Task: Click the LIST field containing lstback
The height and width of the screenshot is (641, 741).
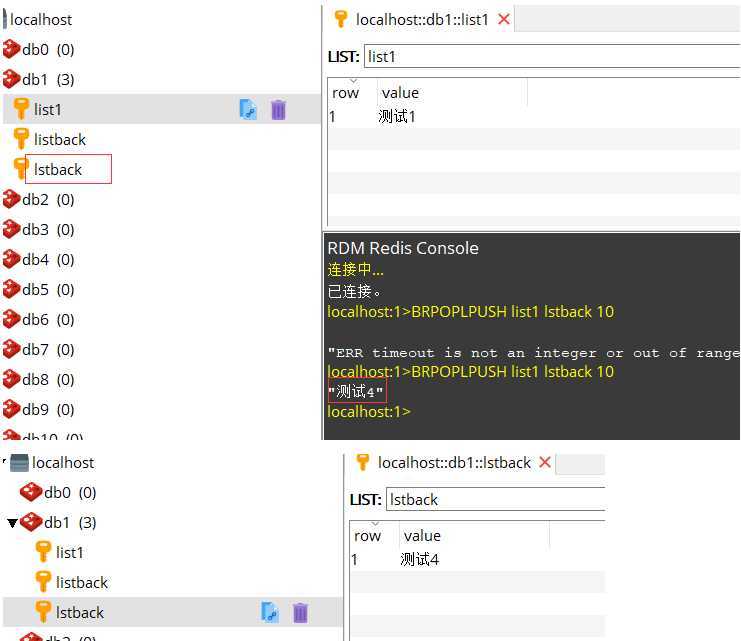Action: 495,499
